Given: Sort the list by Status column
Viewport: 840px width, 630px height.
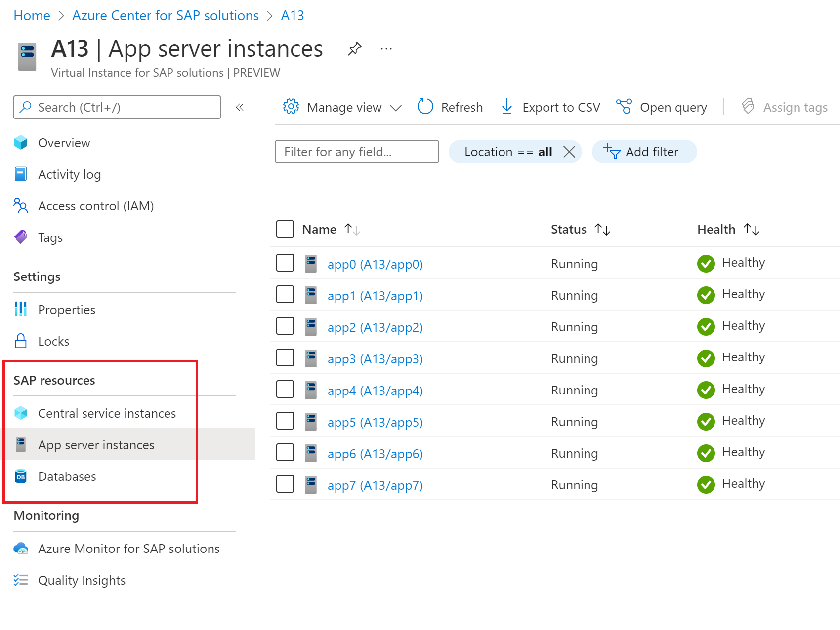Looking at the screenshot, I should pos(602,229).
